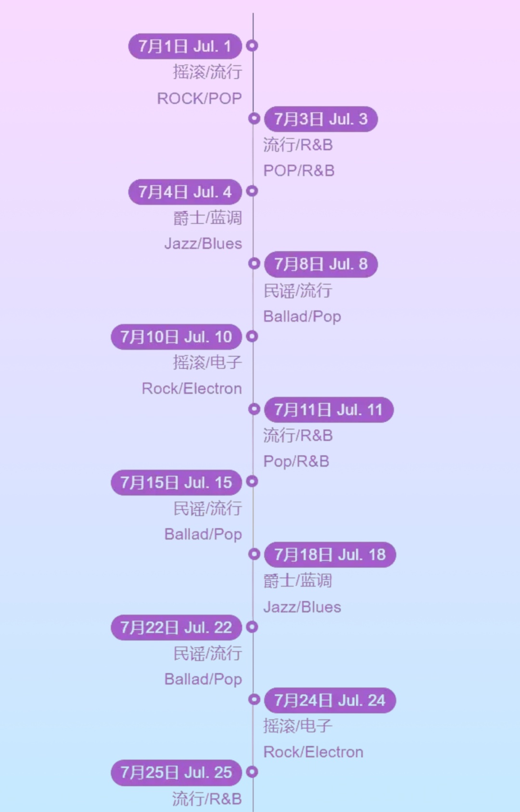This screenshot has height=812, width=520.
Task: Open the 7月10日 Jul. 10 date badge
Action: click(x=176, y=337)
